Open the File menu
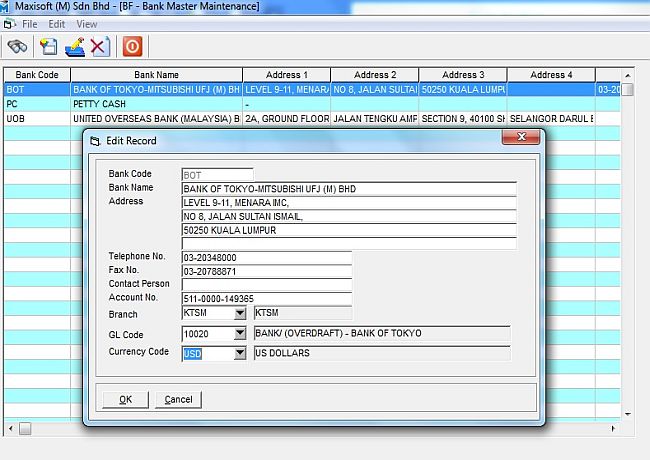The image size is (650, 460). (x=29, y=24)
